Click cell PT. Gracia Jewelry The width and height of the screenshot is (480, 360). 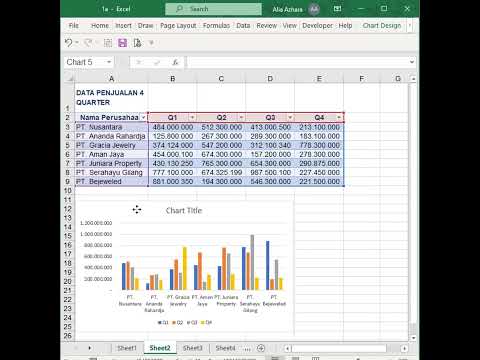point(111,145)
